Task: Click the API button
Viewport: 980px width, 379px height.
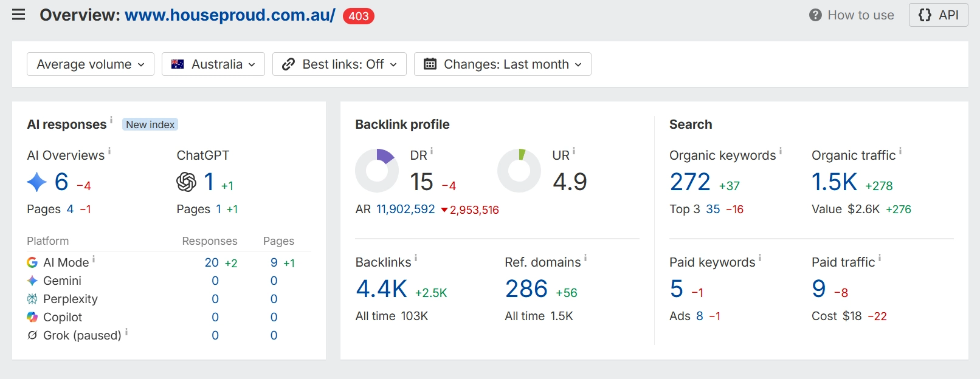Action: coord(939,15)
